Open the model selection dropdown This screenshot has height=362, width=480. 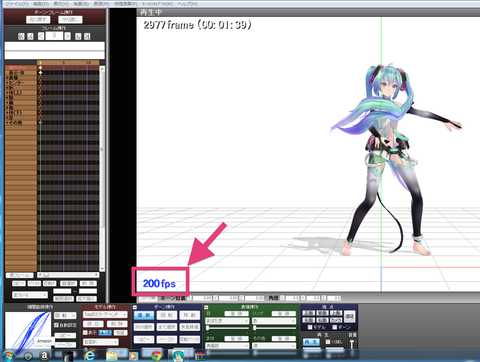tap(105, 314)
